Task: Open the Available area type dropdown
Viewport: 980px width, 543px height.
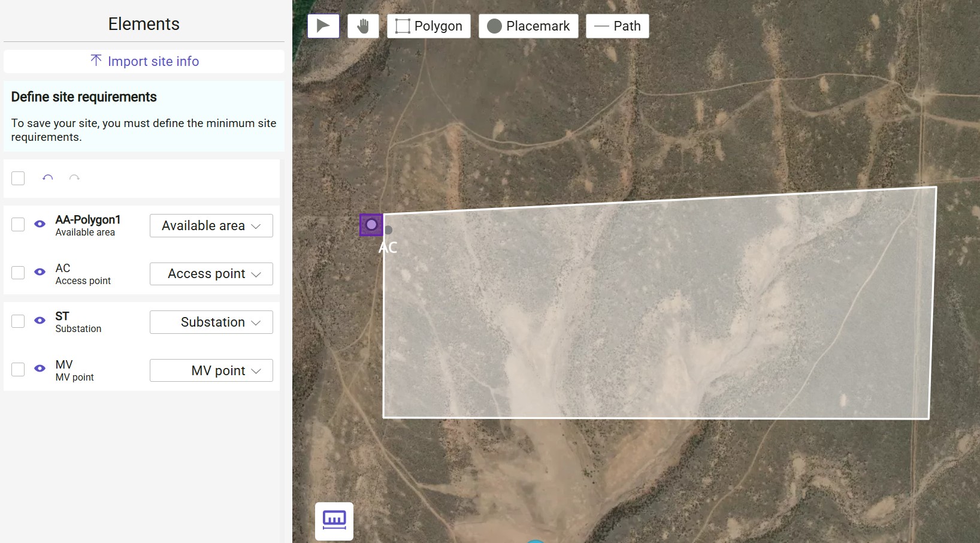Action: coord(210,225)
